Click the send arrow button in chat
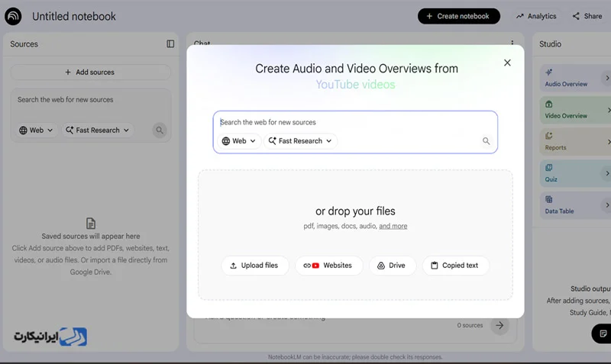Screen dimensions: 611x364 [x=499, y=325]
